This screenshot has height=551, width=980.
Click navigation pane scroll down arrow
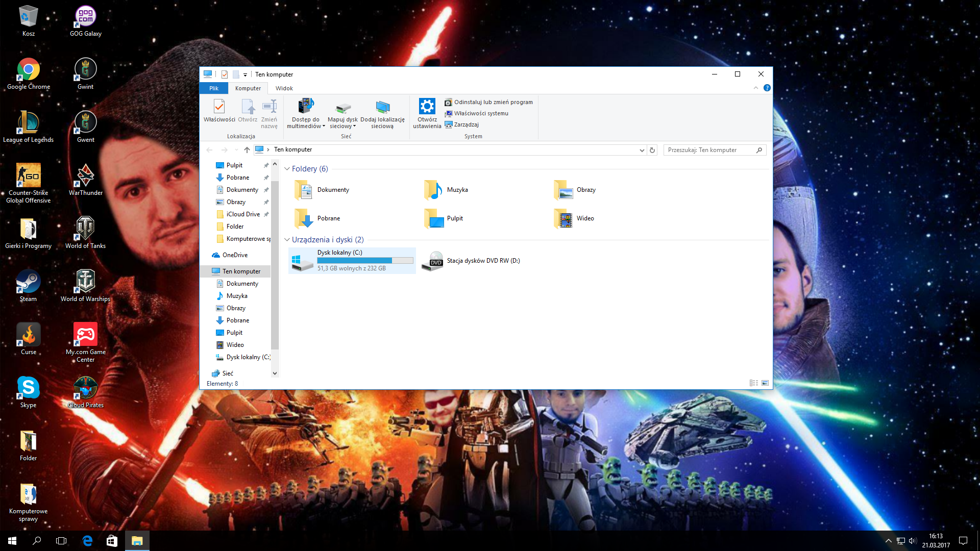click(275, 373)
